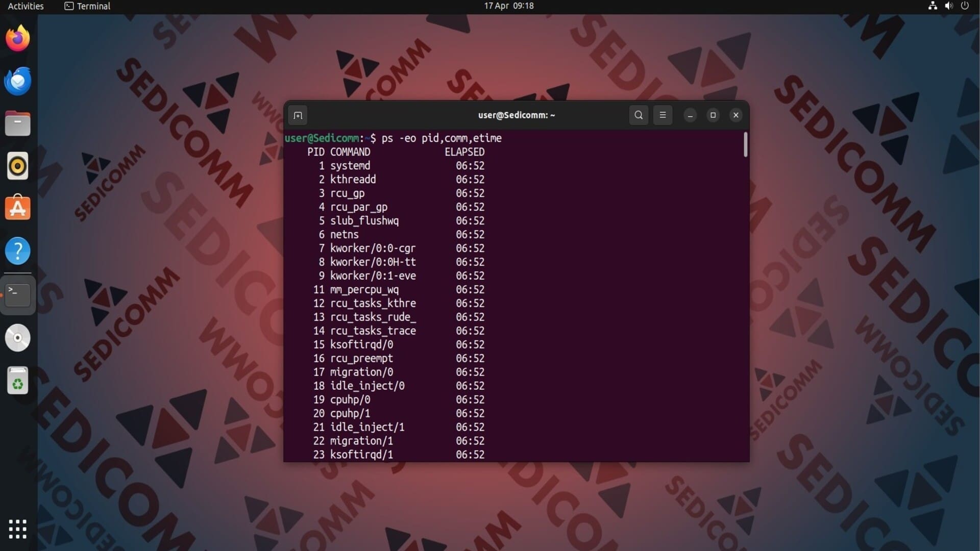980x551 pixels.
Task: Open the network status indicator
Action: pos(933,6)
